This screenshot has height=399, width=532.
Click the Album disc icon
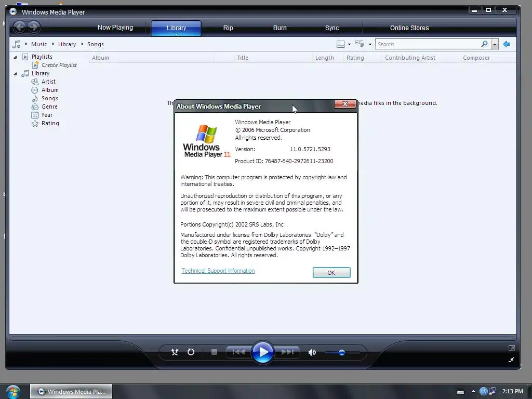point(35,90)
